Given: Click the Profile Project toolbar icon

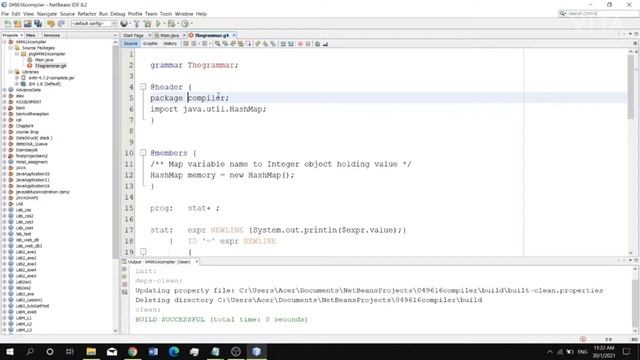Looking at the screenshot, I should point(185,24).
